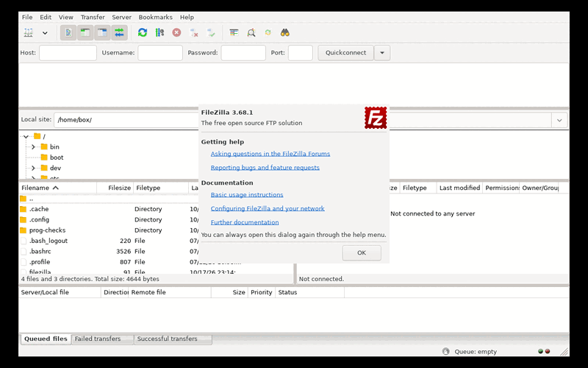
Task: Click OK in the welcome dialog
Action: point(362,252)
